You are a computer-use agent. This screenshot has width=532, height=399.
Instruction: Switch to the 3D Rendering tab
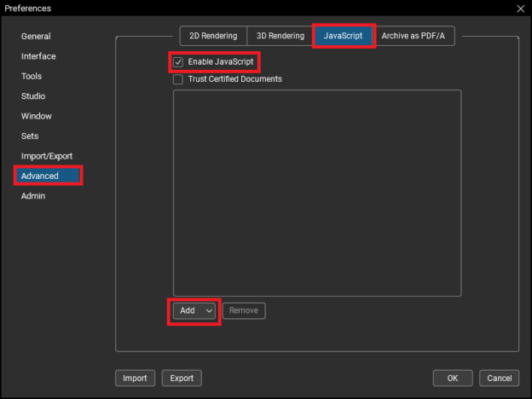click(x=280, y=36)
